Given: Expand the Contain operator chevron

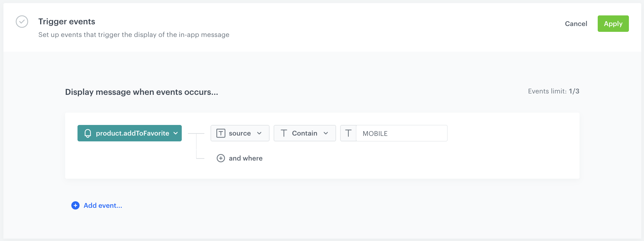Looking at the screenshot, I should tap(326, 133).
